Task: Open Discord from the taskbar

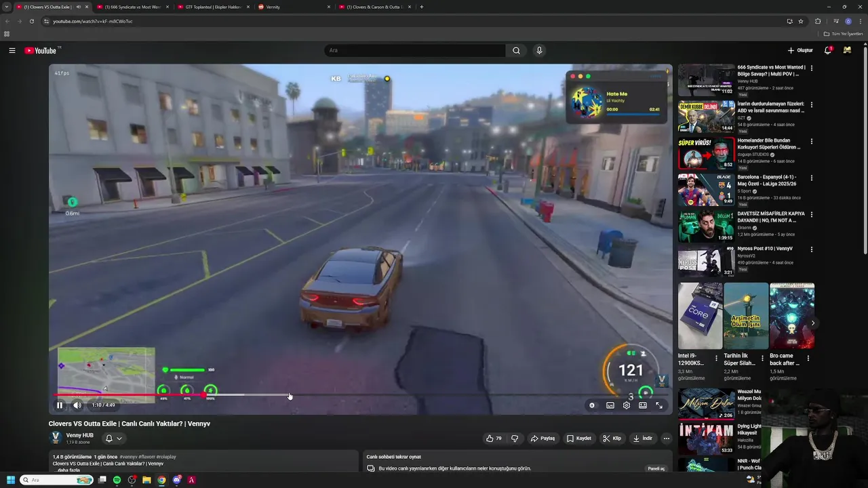Action: click(x=177, y=480)
